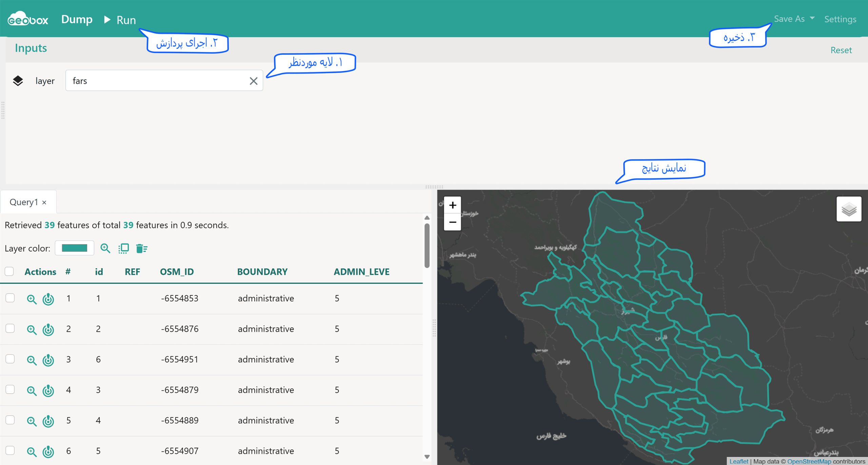Zoom to feature in row 1
Screen dimensions: 868x465
32,299
